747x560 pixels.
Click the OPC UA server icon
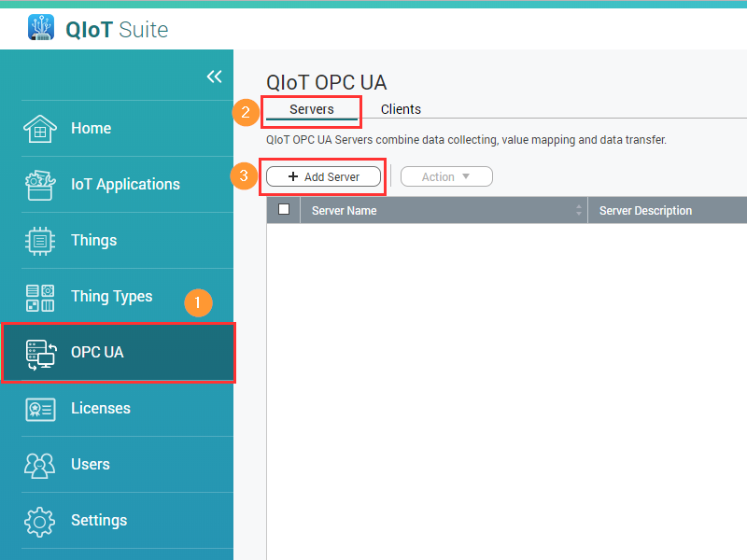(41, 355)
